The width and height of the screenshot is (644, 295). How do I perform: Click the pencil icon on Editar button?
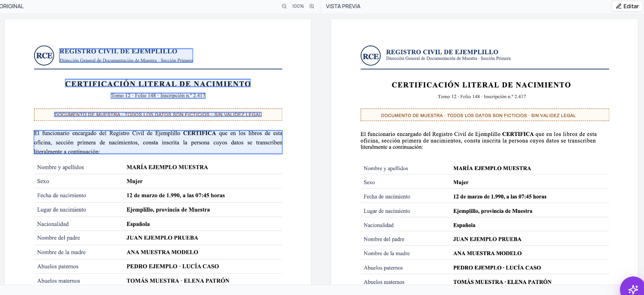coord(619,6)
